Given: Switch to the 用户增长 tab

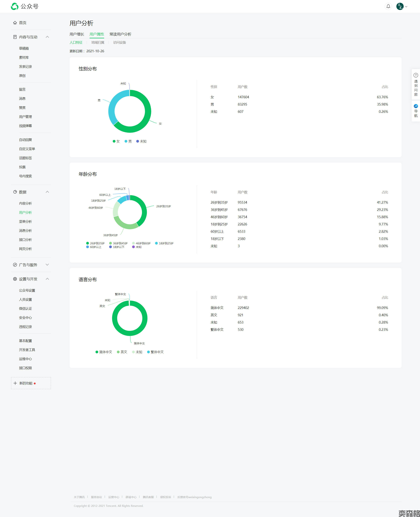Looking at the screenshot, I should point(77,34).
